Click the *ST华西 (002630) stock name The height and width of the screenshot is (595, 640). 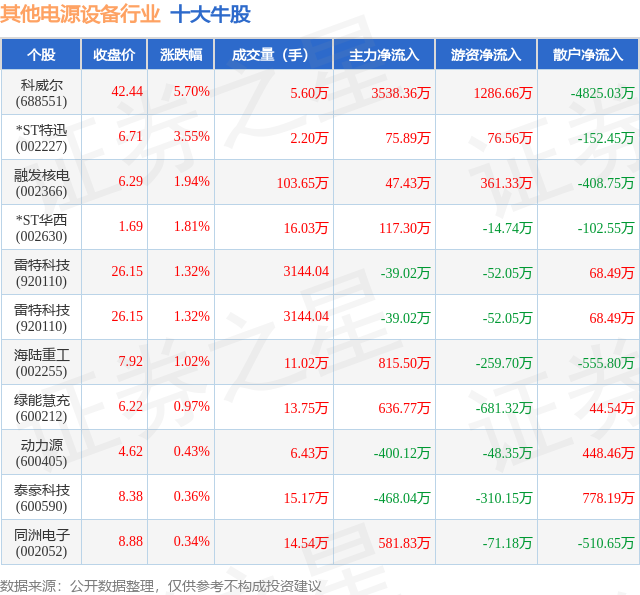(x=41, y=228)
